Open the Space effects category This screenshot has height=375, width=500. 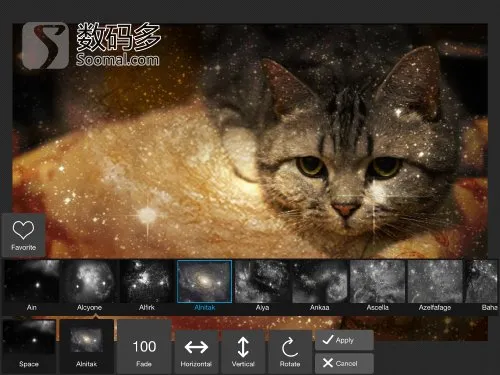click(x=29, y=346)
